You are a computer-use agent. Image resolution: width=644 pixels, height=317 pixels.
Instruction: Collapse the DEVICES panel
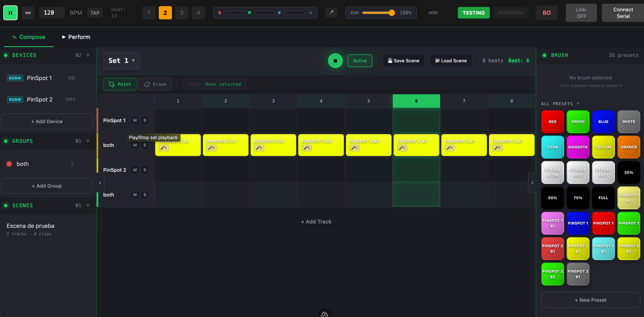click(88, 55)
